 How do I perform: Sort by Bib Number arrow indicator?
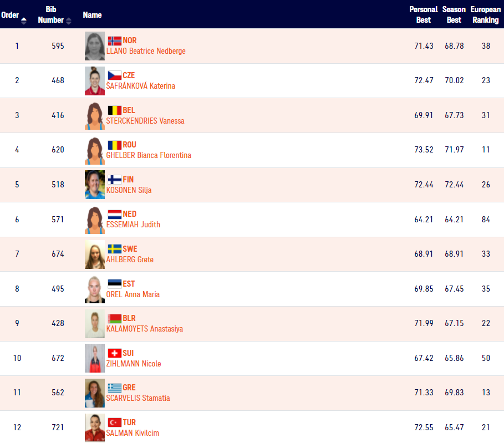pos(68,21)
